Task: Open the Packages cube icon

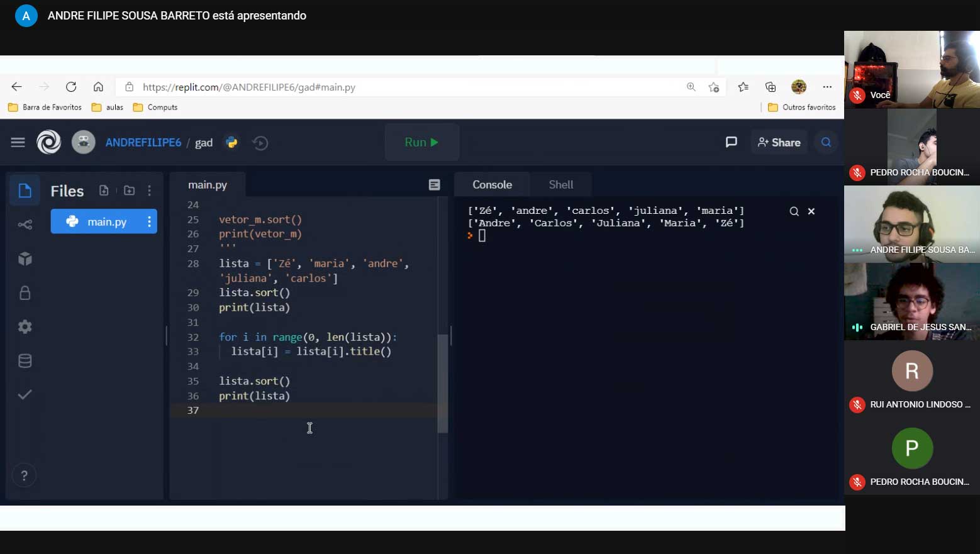Action: point(25,259)
